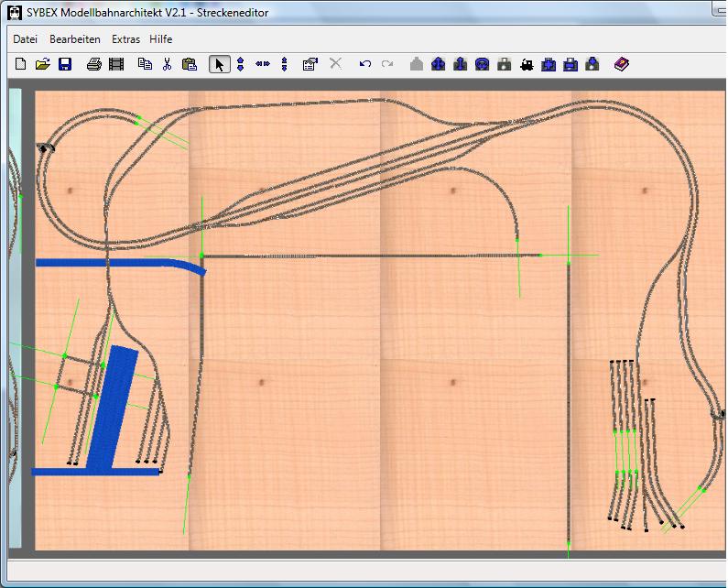Open the Extras menu

point(126,39)
